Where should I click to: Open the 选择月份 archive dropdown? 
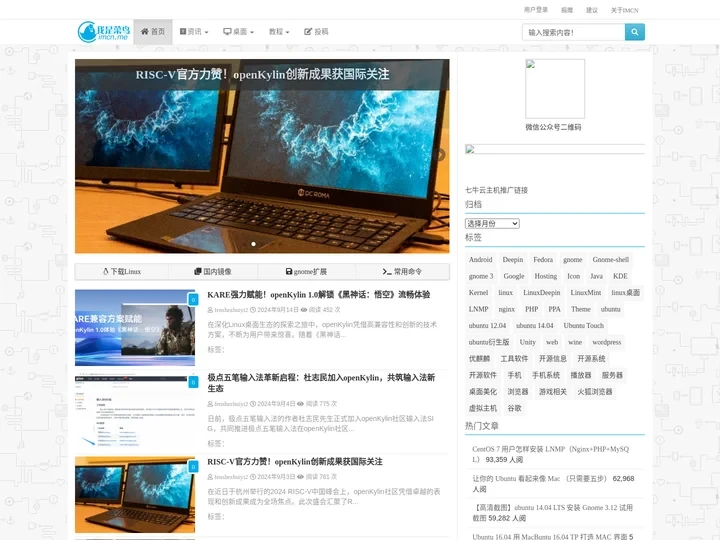tap(492, 224)
